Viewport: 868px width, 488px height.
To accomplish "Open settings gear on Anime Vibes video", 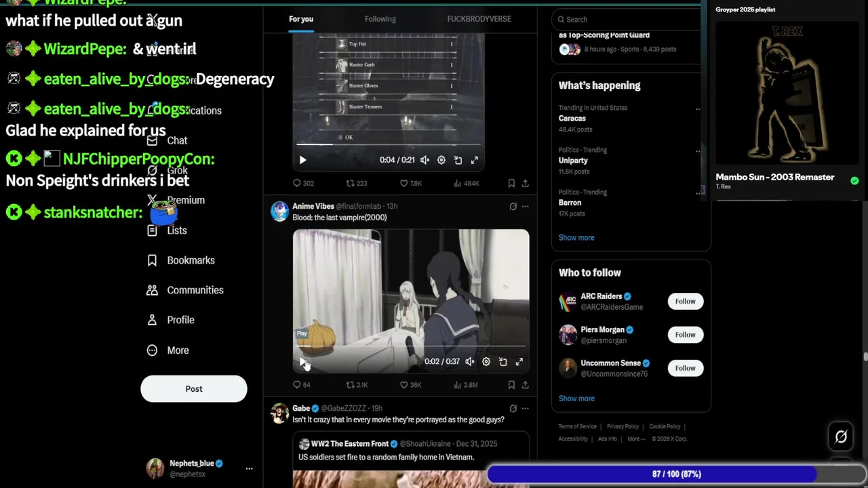I will [486, 362].
